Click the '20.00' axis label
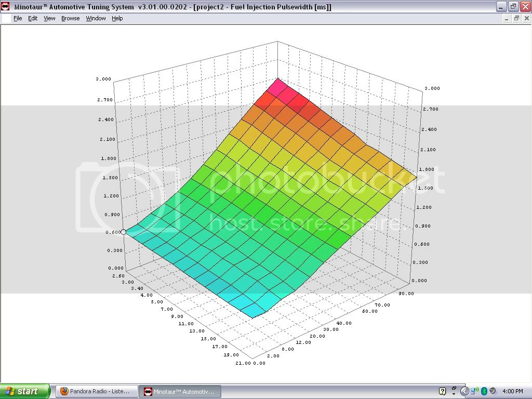This screenshot has height=399, width=532. coord(317,336)
